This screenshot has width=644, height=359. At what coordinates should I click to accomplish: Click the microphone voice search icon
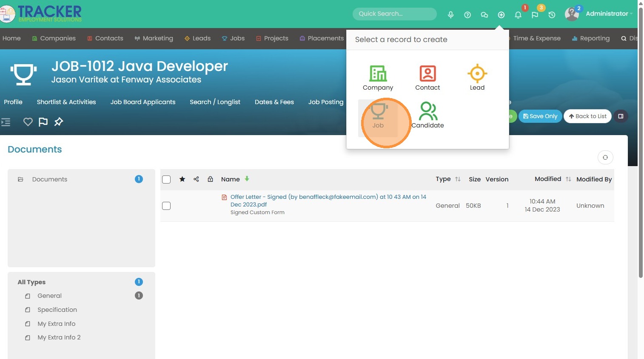click(450, 15)
